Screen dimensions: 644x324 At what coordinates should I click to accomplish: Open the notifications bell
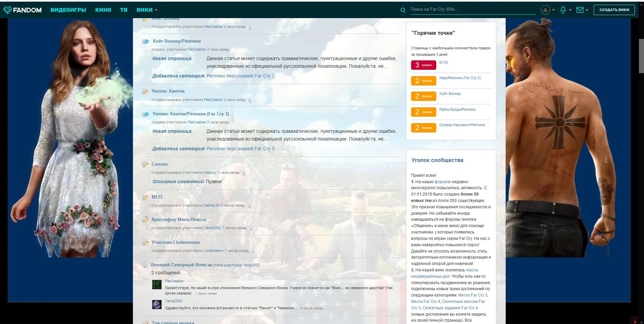coord(563,10)
